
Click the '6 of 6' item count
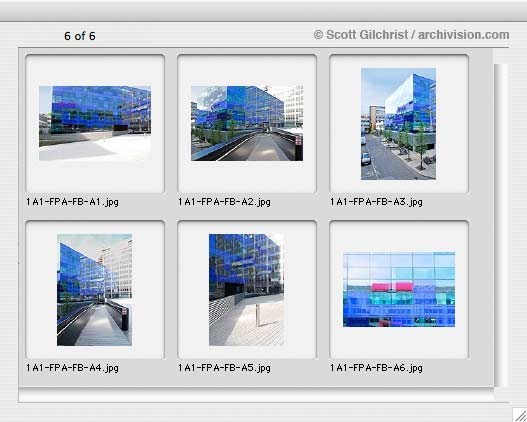(80, 36)
